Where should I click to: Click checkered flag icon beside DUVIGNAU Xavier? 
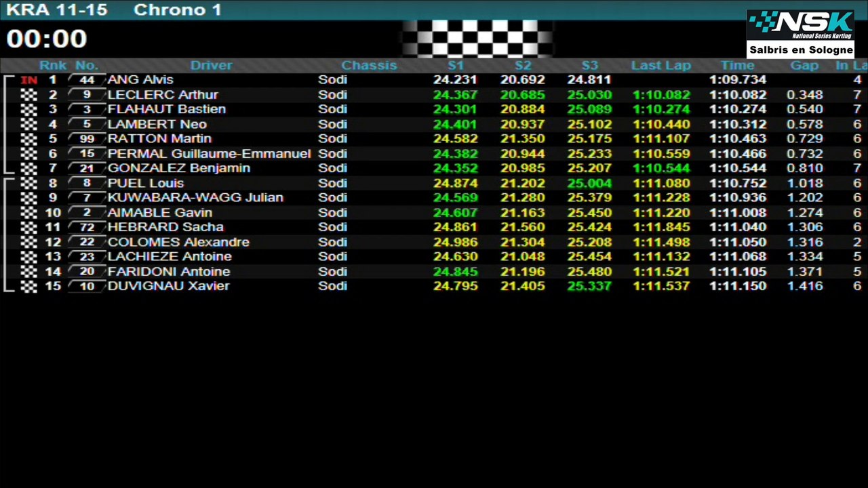[28, 286]
